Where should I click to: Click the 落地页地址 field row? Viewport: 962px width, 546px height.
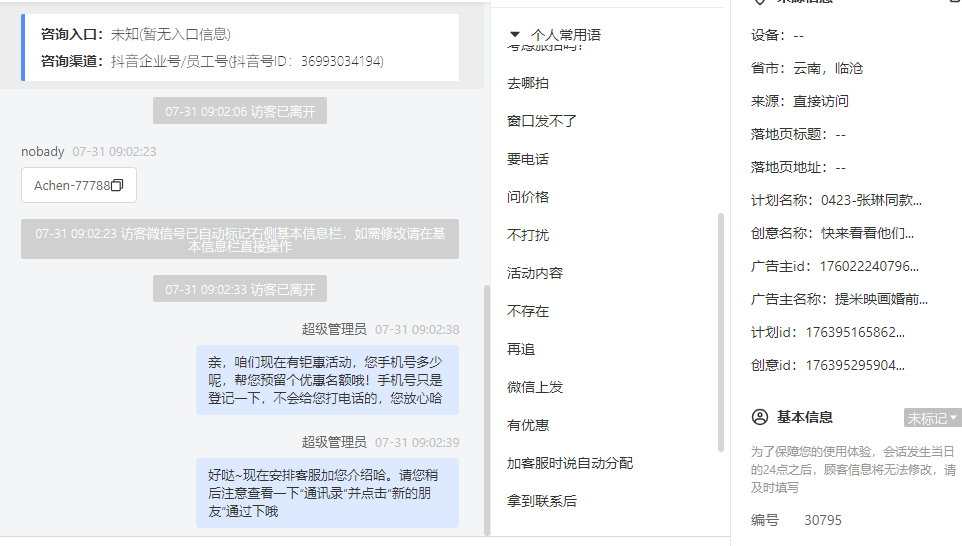pyautogui.click(x=798, y=167)
